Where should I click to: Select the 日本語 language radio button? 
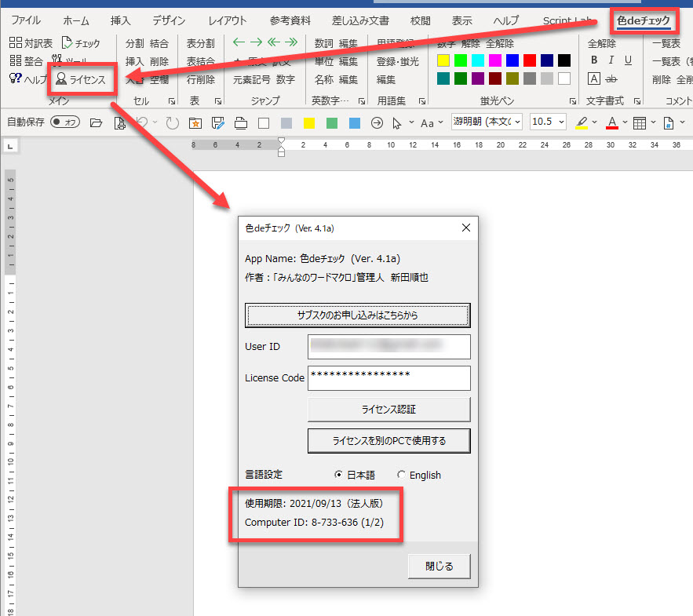click(338, 475)
